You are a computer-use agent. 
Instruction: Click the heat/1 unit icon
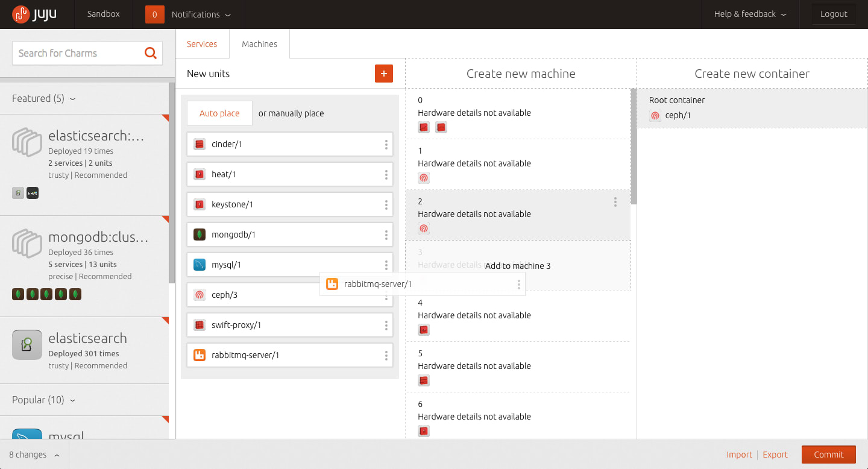coord(200,174)
